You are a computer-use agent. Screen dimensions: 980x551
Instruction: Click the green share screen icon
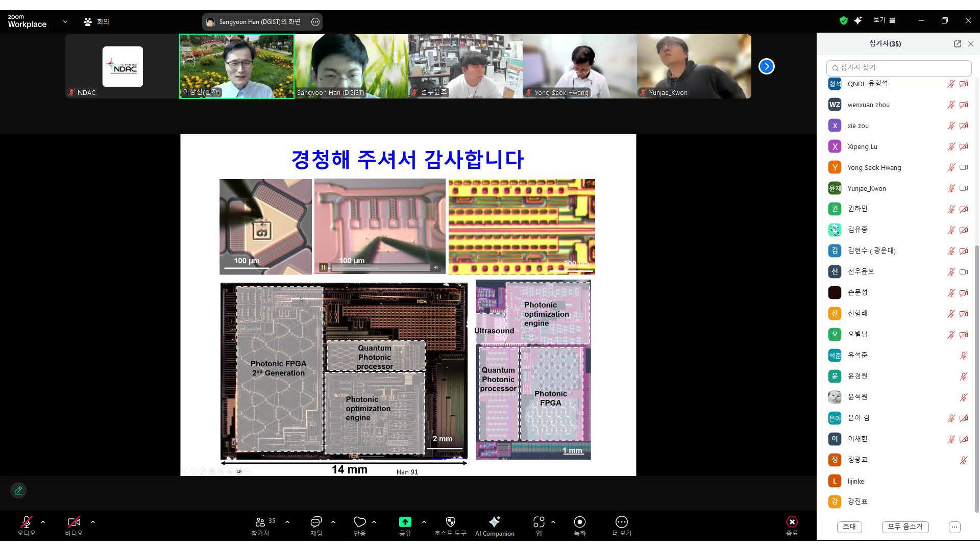pos(405,521)
